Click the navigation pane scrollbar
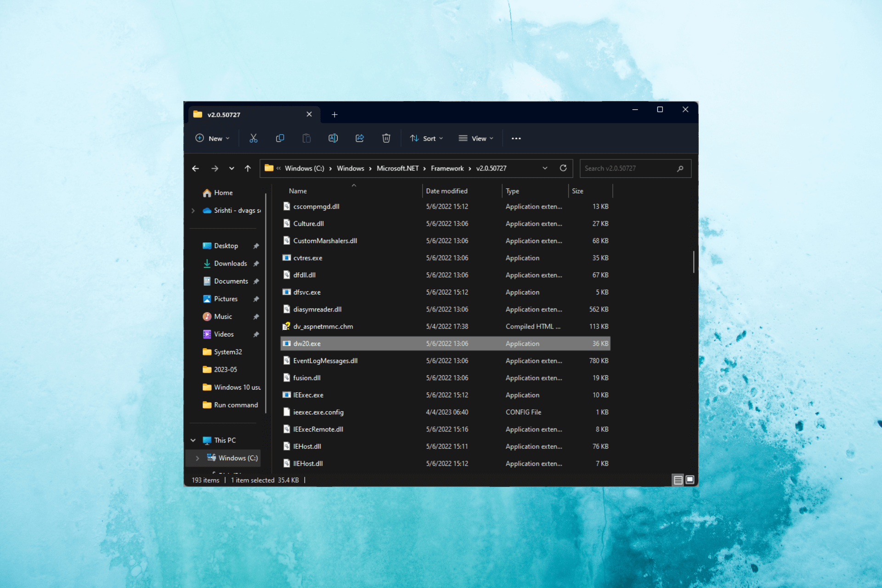882x588 pixels. point(266,303)
